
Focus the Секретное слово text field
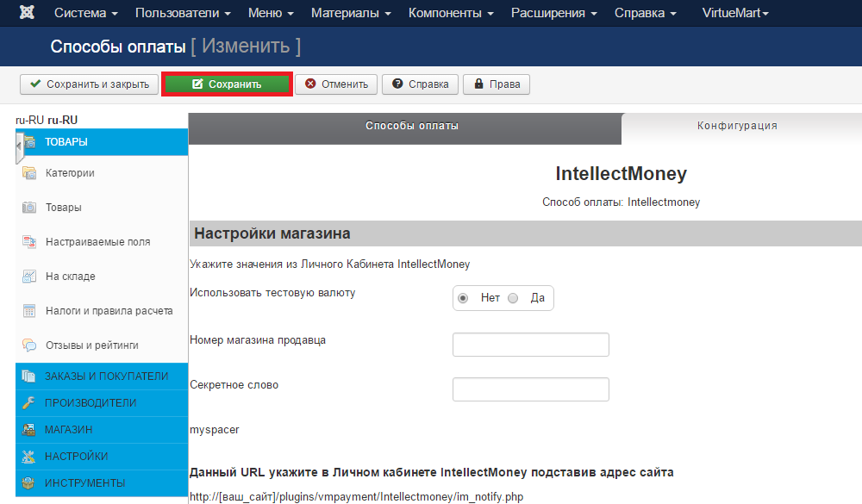click(x=530, y=389)
